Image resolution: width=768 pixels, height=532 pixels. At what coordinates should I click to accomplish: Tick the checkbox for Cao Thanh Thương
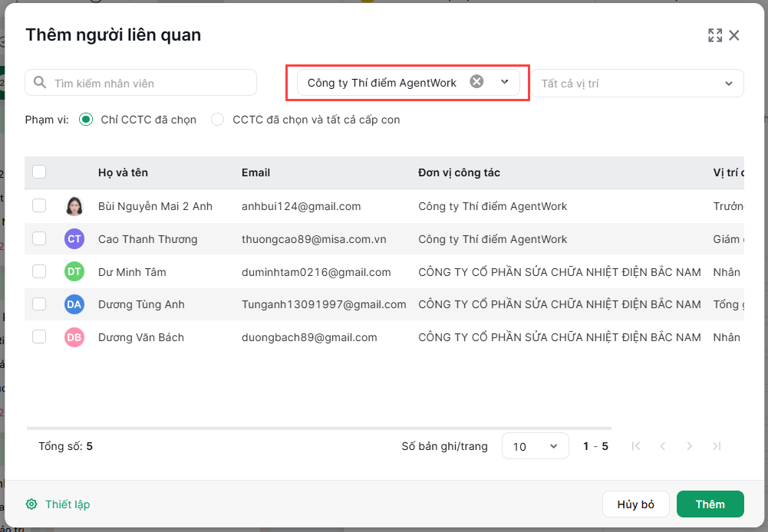[x=39, y=238]
